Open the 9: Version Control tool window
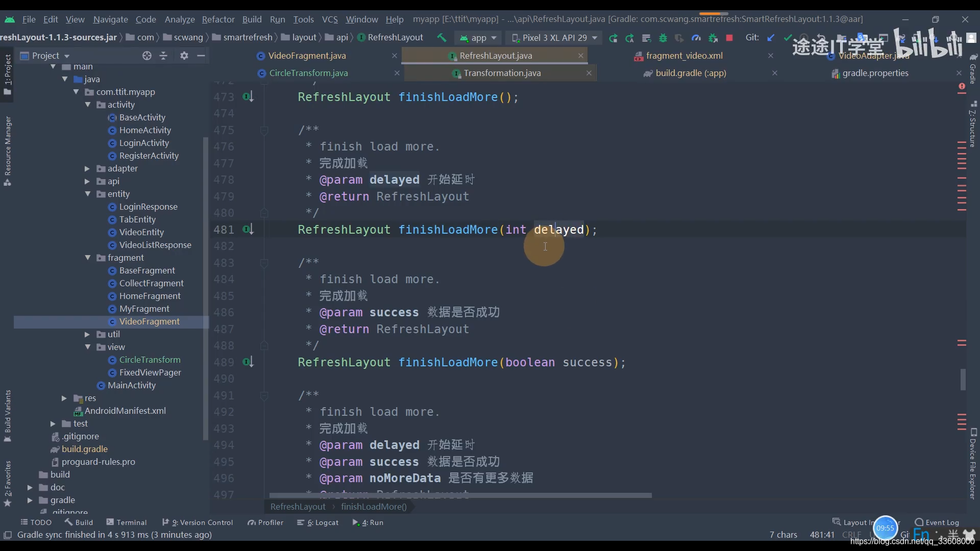980x551 pixels. coord(198,522)
